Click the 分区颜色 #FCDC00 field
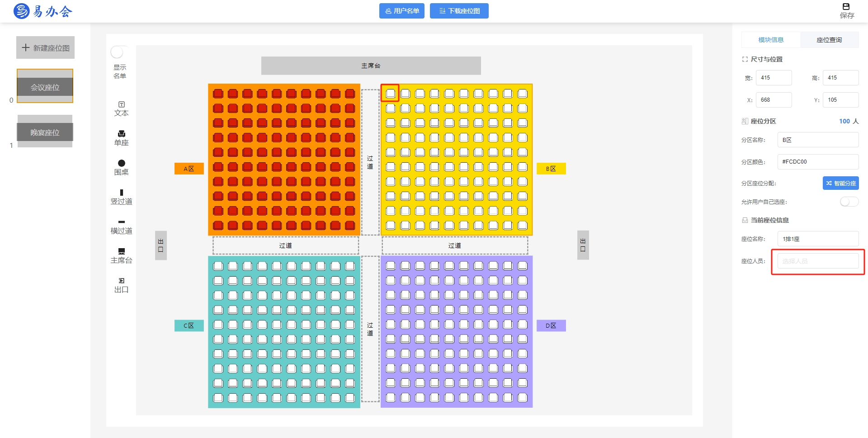 (x=818, y=162)
